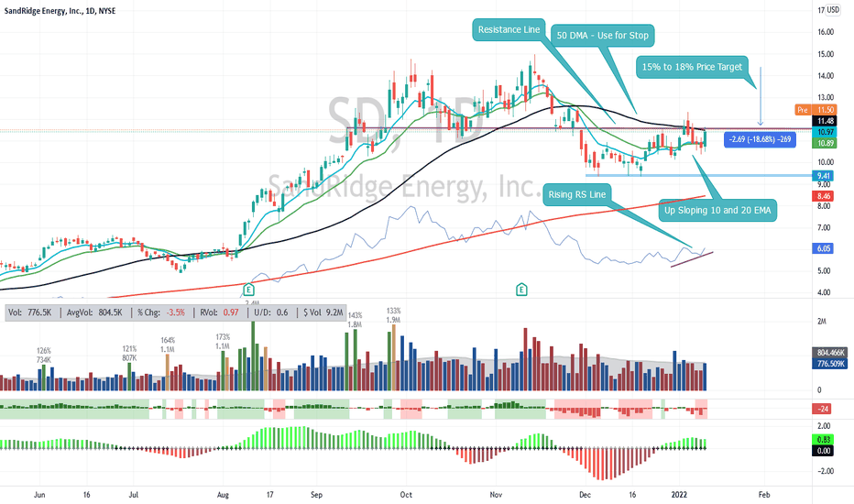Screen dimensions: 854x504
Task: Click the Jun label on the time axis
Action: [39, 495]
